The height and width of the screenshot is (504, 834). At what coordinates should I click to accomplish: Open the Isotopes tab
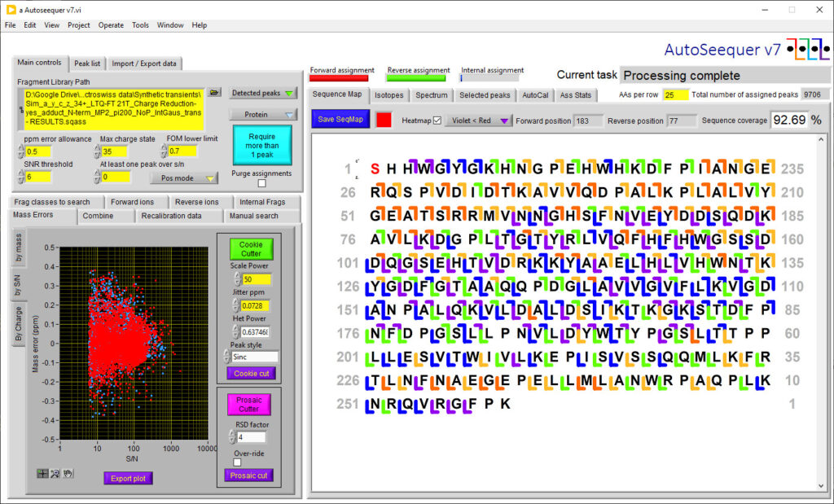[388, 95]
